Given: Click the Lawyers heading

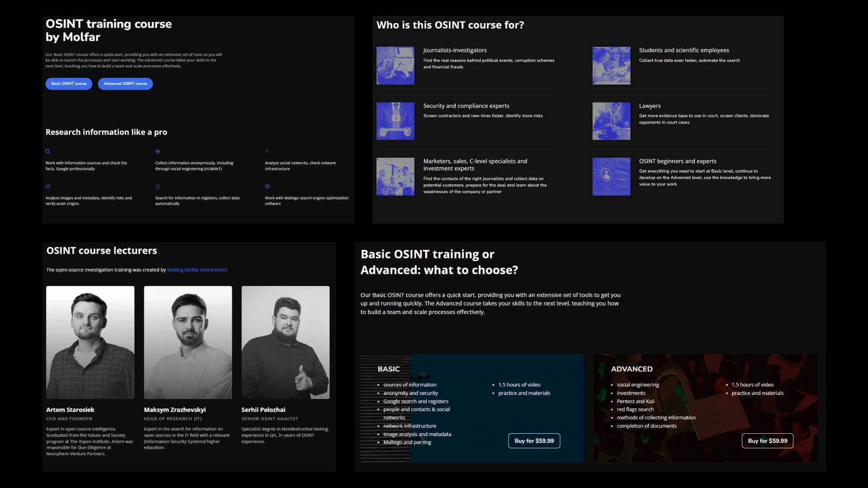Looking at the screenshot, I should pyautogui.click(x=650, y=106).
